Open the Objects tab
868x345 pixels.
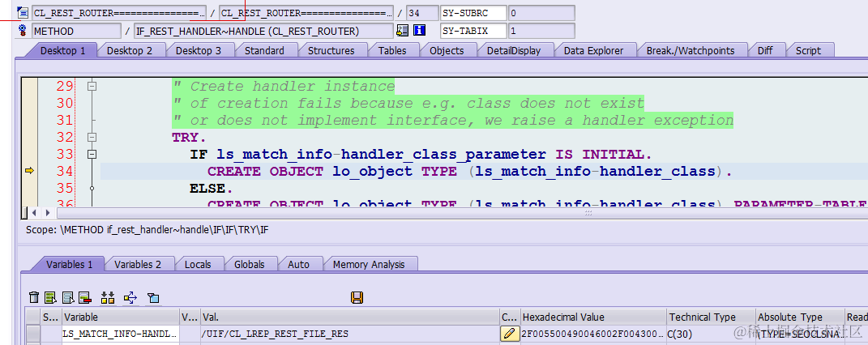tap(447, 50)
